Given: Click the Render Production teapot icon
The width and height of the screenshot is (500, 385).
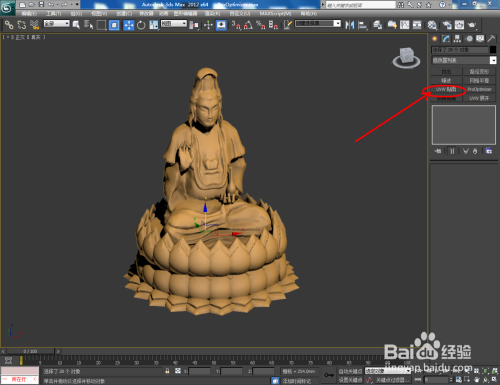Looking at the screenshot, I should (472, 25).
